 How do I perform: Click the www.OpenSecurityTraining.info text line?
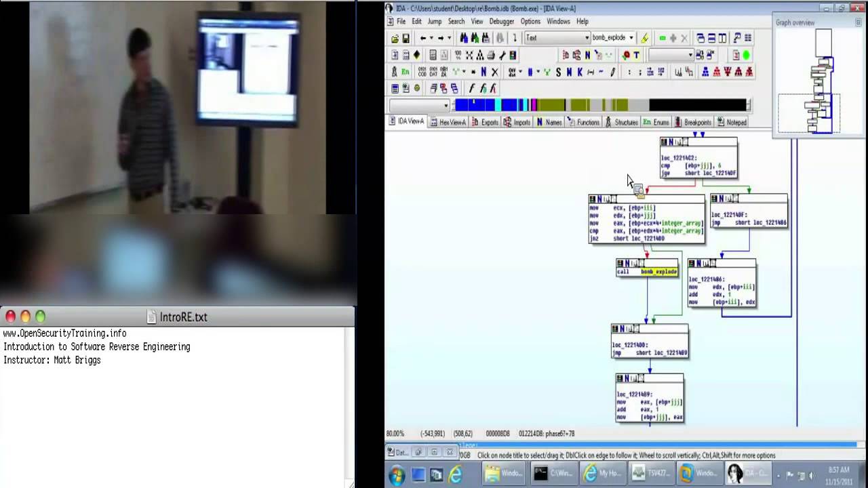coord(64,333)
